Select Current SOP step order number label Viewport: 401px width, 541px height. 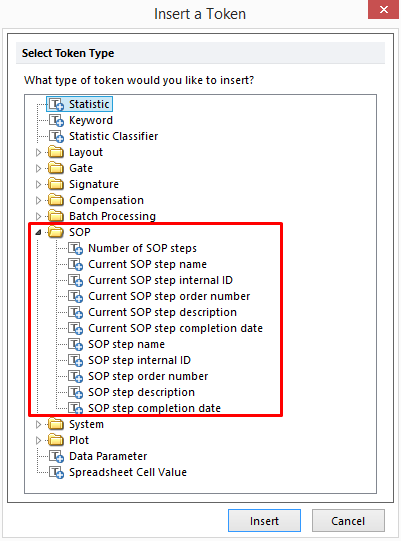169,296
